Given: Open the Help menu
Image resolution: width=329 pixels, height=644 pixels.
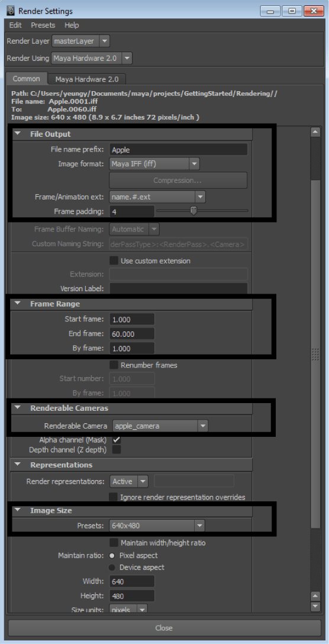Looking at the screenshot, I should click(72, 25).
